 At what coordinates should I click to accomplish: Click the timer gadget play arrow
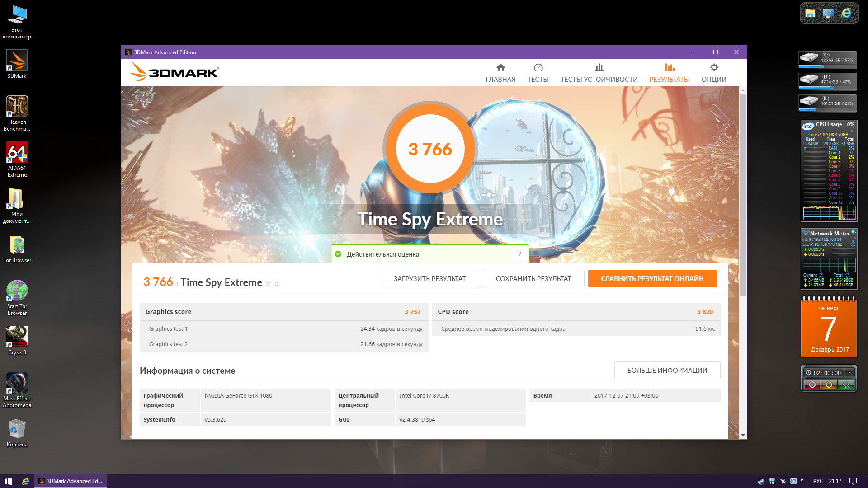[x=849, y=373]
